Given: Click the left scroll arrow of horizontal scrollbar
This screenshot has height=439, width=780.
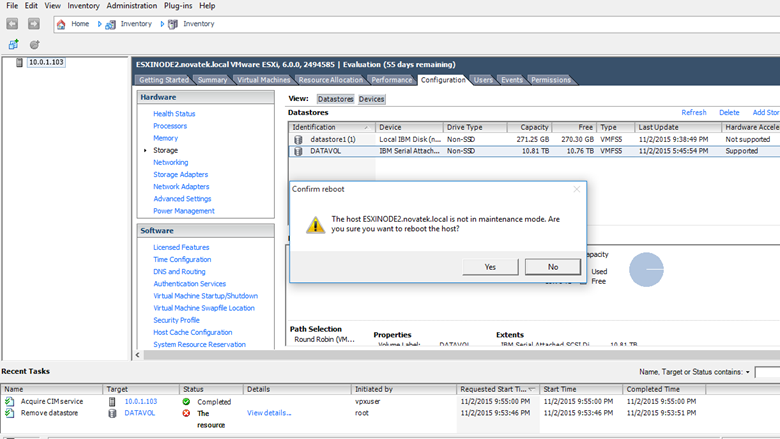Looking at the screenshot, I should coord(138,355).
